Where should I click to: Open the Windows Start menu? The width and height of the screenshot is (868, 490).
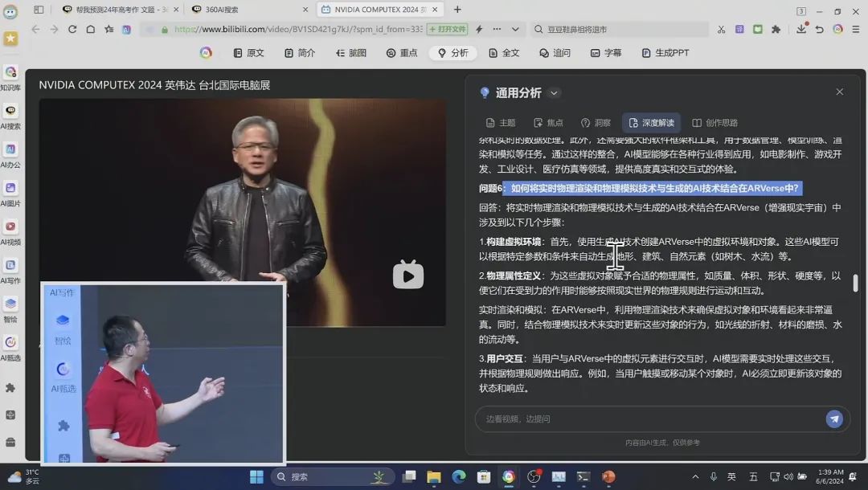pyautogui.click(x=257, y=476)
